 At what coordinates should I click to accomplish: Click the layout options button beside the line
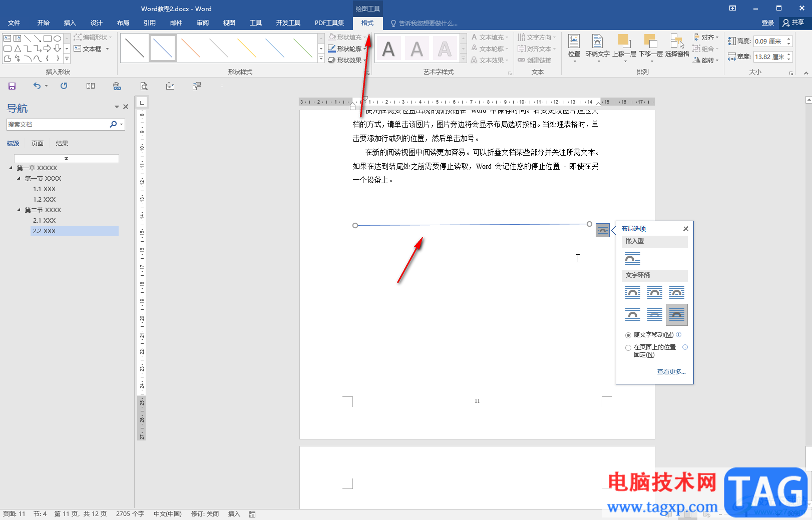click(603, 230)
